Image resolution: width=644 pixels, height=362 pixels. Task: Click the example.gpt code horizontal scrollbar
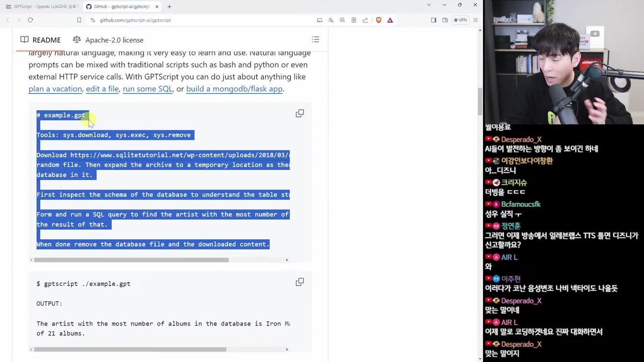point(131,260)
